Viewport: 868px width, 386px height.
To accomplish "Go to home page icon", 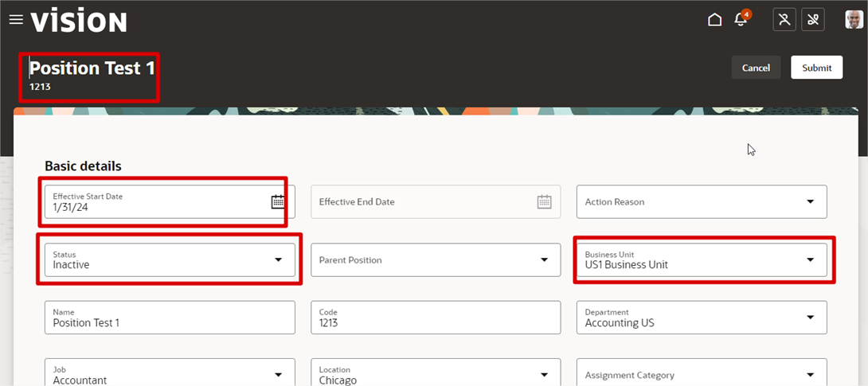I will pyautogui.click(x=714, y=20).
